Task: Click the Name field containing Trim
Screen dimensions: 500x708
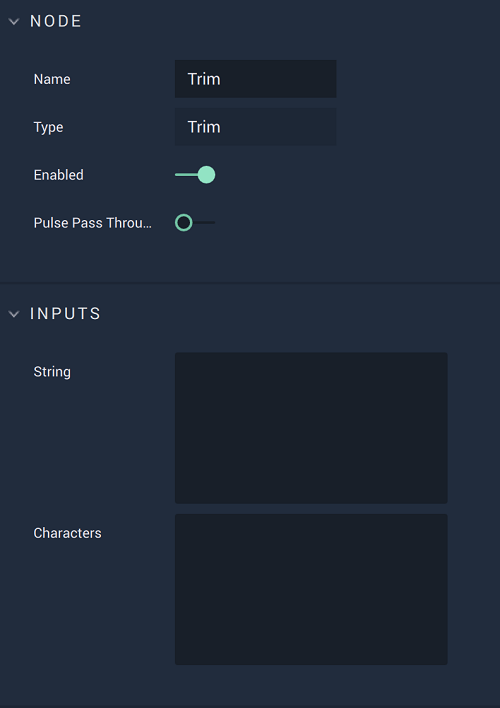Action: (256, 79)
